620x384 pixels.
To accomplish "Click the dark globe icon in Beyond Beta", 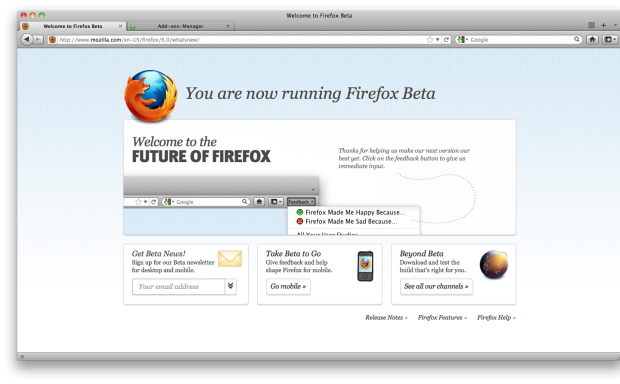I will click(494, 264).
